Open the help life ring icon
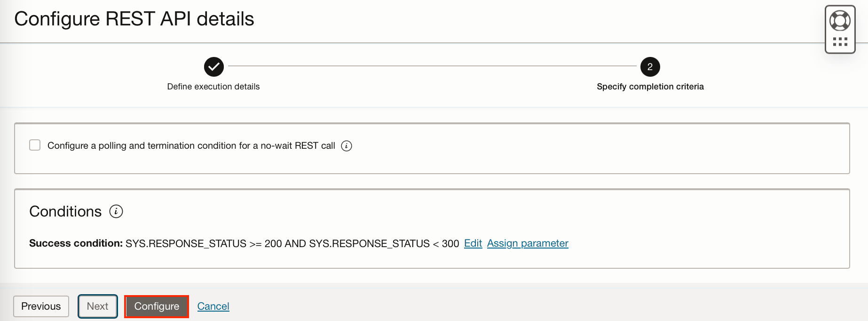 pos(840,20)
